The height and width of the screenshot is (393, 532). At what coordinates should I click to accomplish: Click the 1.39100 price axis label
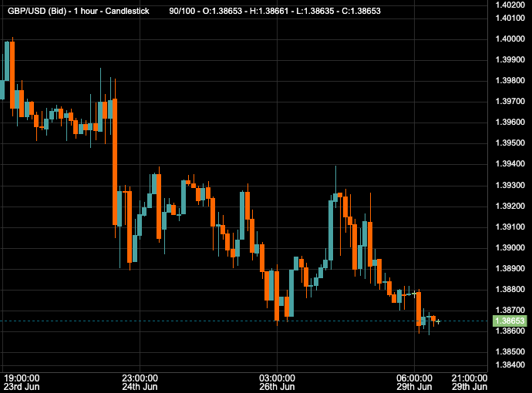(510, 227)
